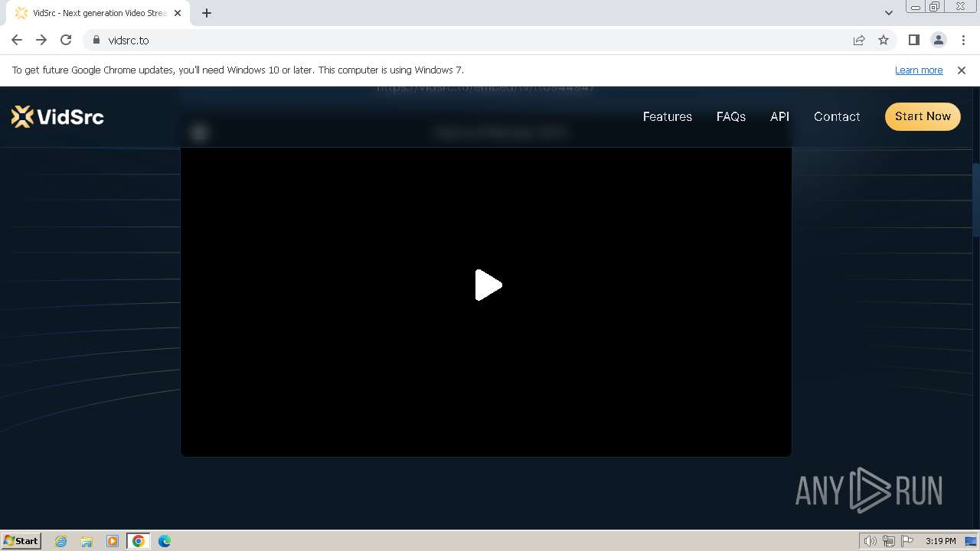980x551 pixels.
Task: Open the Learn more link
Action: (918, 70)
